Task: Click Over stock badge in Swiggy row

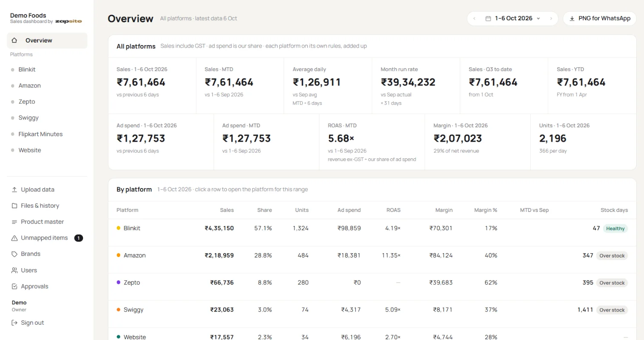Action: 612,310
